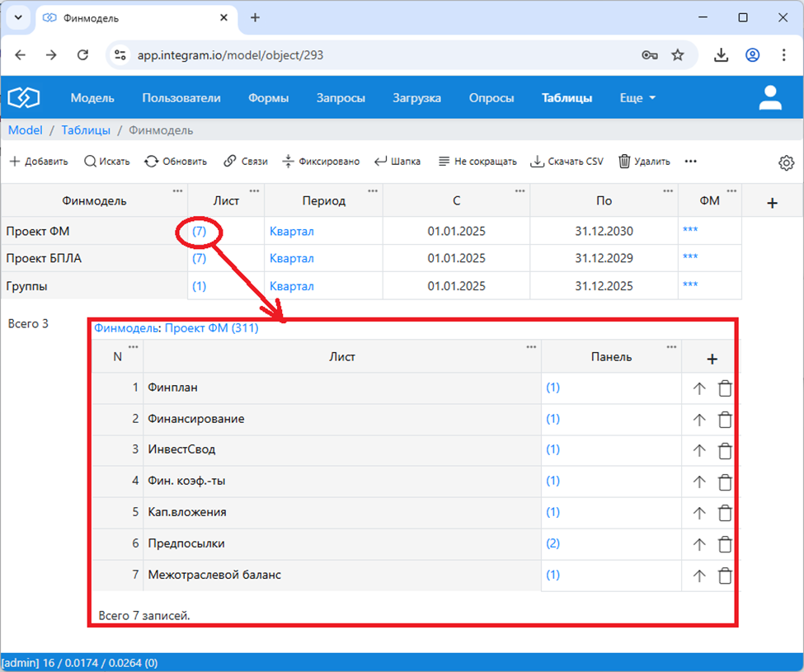This screenshot has height=672, width=804.
Task: Delete the Финплан row with trash icon
Action: (x=725, y=388)
